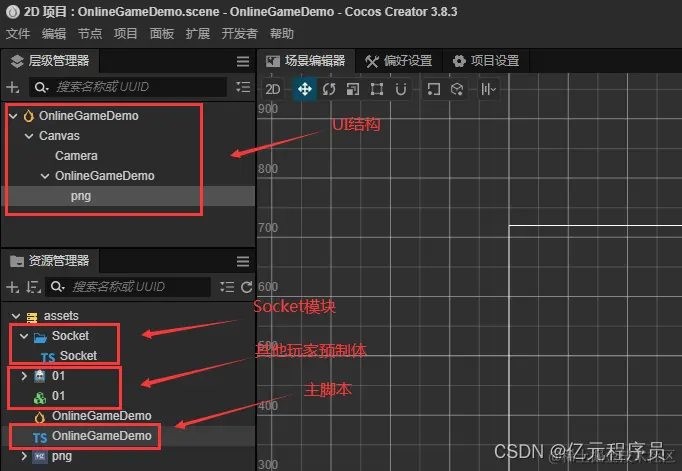Screen dimensions: 682x471
Task: Toggle the snap magnet tool
Action: 401,89
